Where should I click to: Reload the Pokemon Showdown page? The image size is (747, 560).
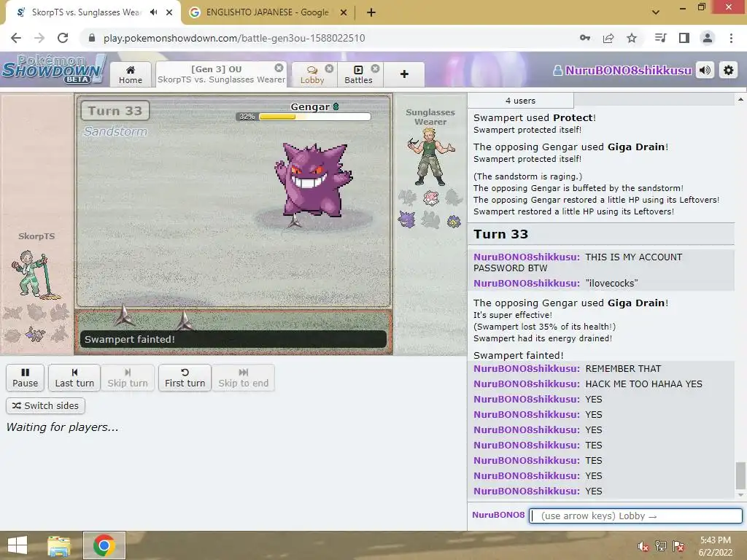[63, 38]
